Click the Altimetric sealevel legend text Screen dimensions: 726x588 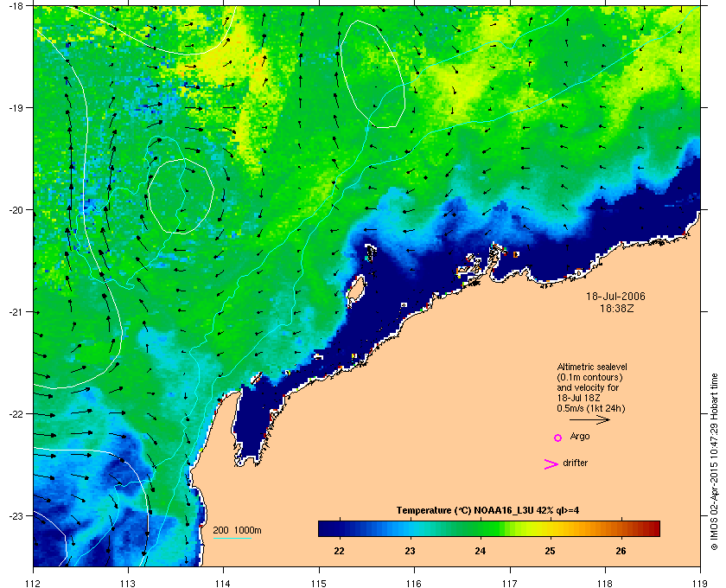click(x=592, y=367)
